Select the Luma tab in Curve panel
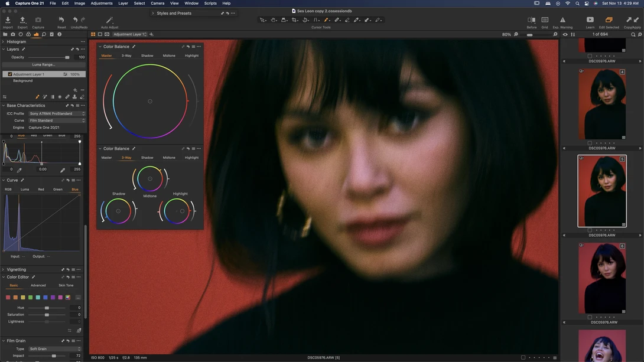The height and width of the screenshot is (362, 644). coord(25,189)
